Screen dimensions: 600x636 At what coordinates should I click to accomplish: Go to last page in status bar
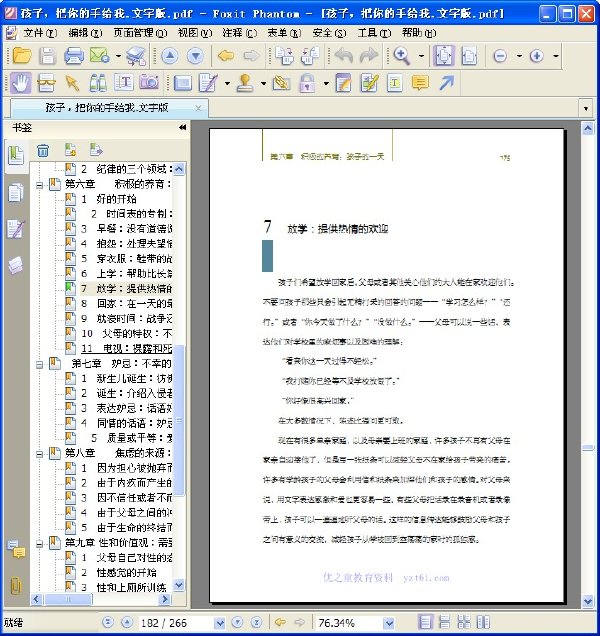256,622
